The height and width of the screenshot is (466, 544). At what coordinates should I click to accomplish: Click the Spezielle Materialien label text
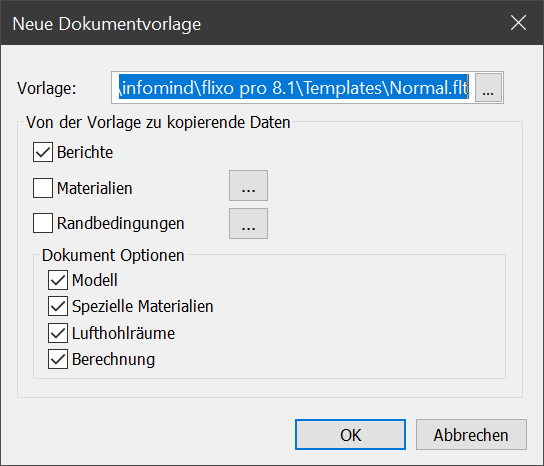click(x=143, y=306)
